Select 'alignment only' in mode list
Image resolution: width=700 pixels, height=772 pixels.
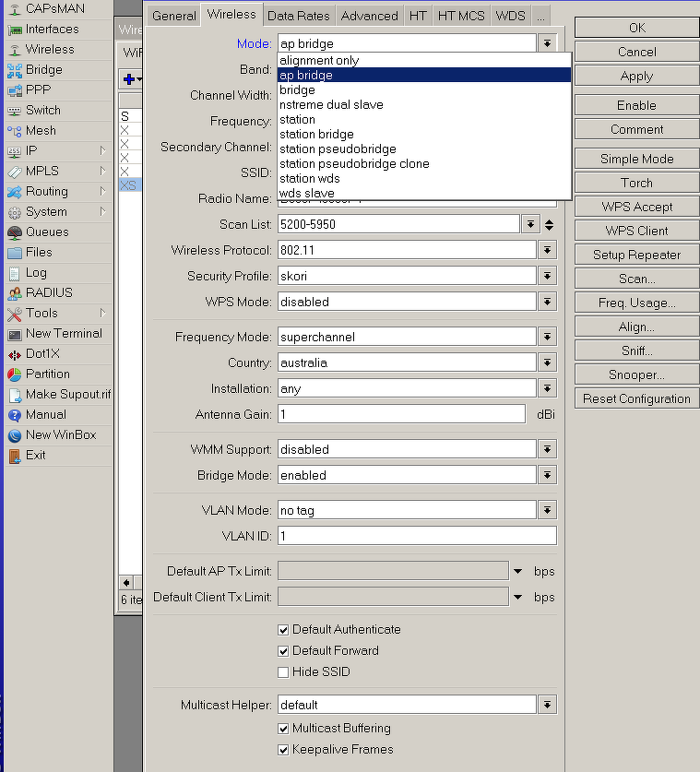424,61
